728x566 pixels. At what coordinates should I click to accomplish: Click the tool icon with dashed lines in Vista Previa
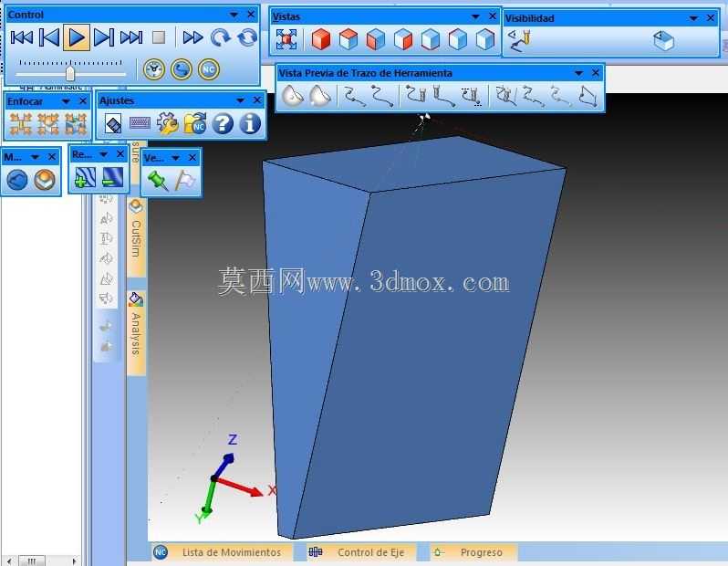472,96
